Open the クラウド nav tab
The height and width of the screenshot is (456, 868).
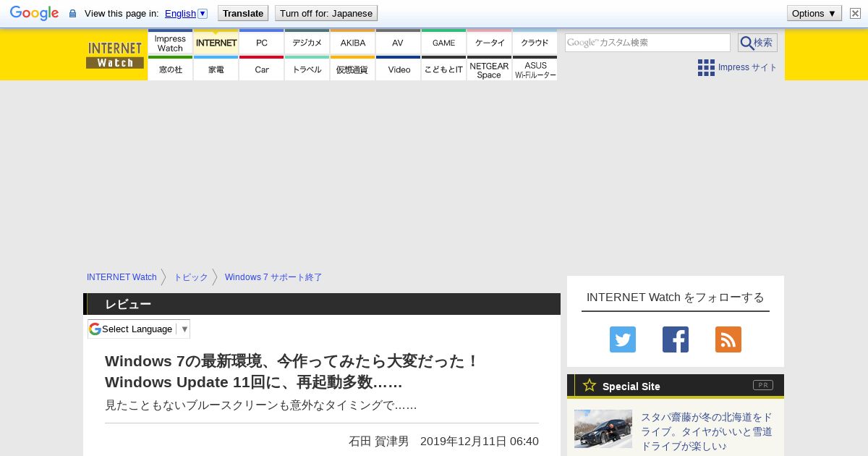pyautogui.click(x=535, y=42)
